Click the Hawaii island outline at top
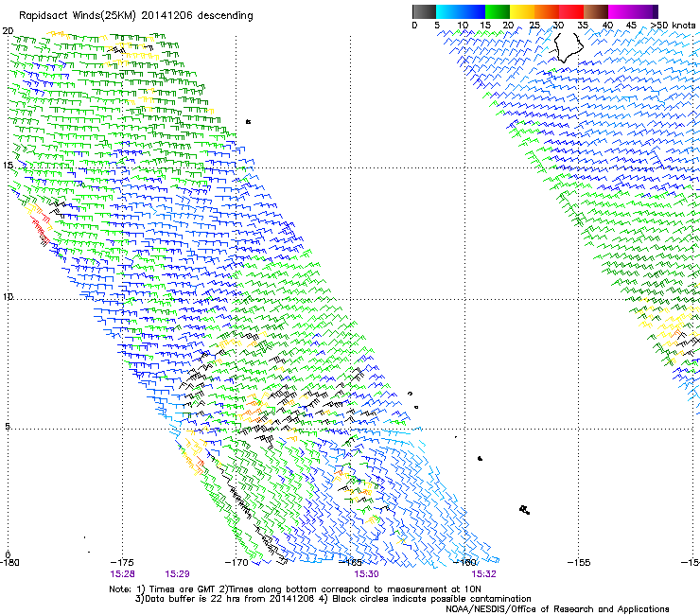 click(x=569, y=47)
